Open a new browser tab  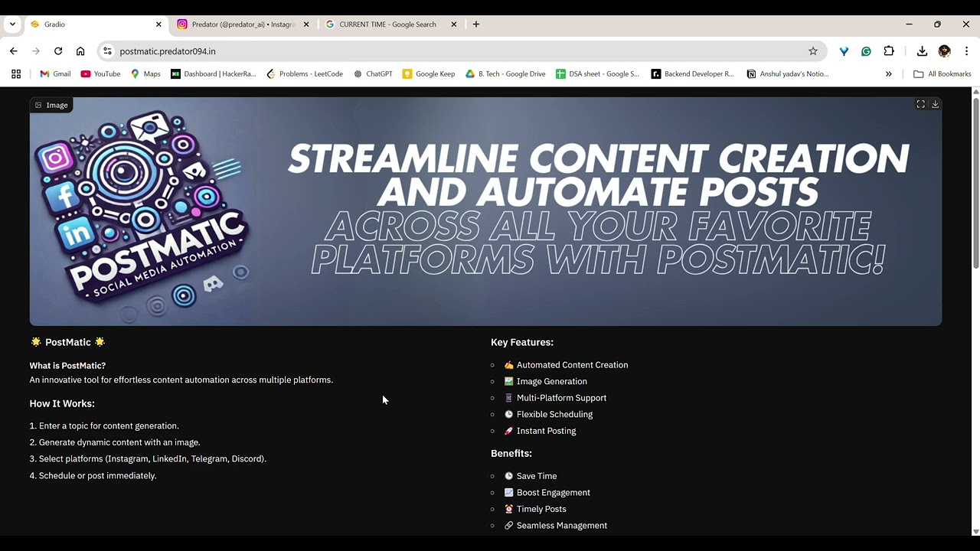click(476, 24)
